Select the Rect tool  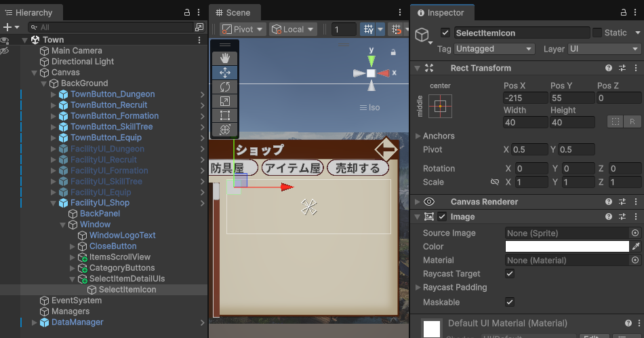click(x=225, y=115)
